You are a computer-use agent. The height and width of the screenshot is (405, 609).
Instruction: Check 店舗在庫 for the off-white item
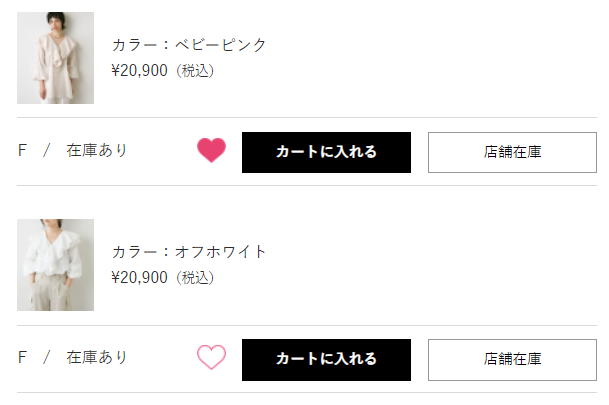pos(512,359)
